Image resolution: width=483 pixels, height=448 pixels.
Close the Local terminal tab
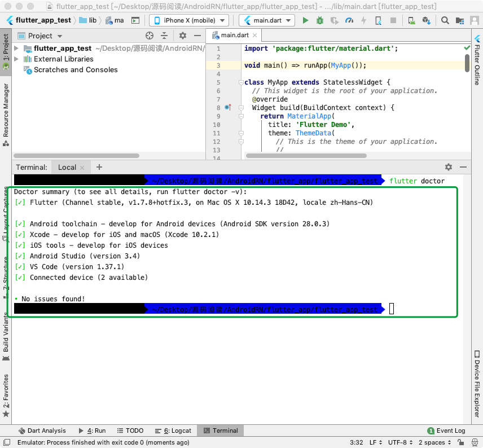pyautogui.click(x=82, y=168)
